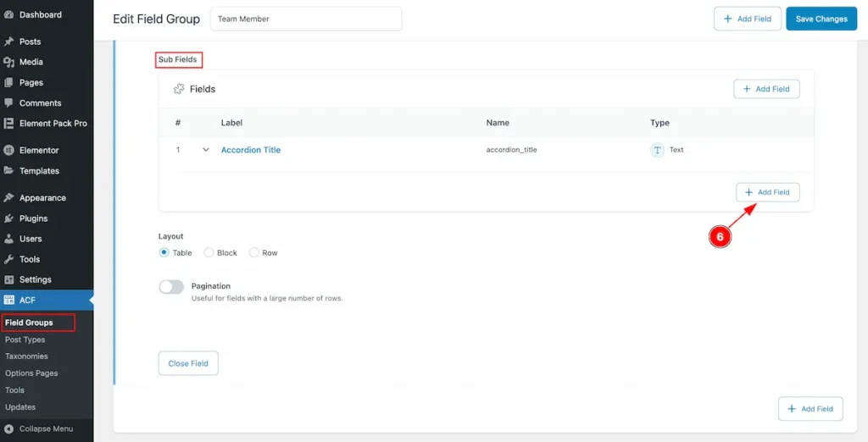The image size is (868, 442).
Task: Click the Appearance paintbrush icon
Action: pos(9,198)
